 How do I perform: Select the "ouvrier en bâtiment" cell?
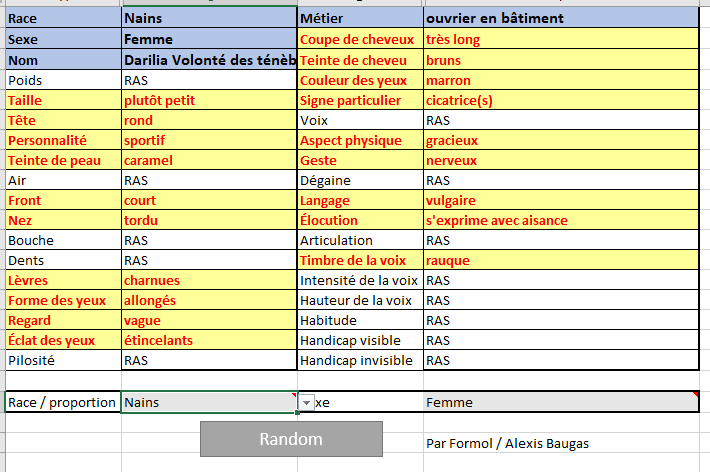(560, 18)
